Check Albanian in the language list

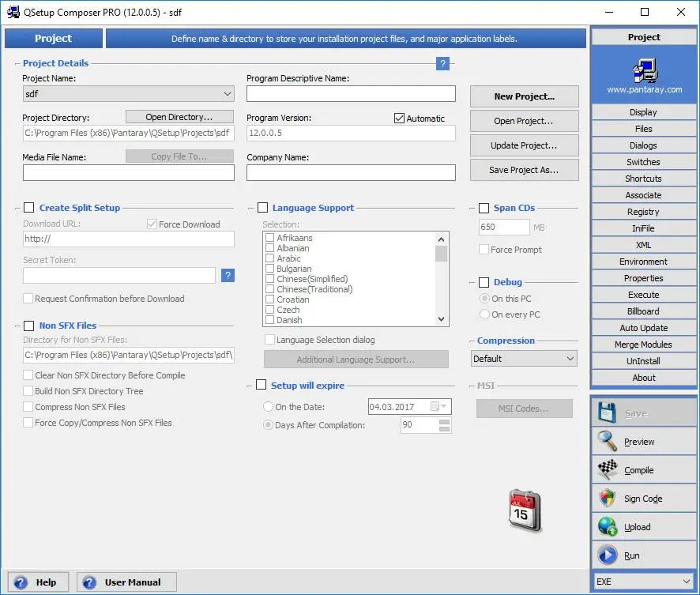[269, 248]
